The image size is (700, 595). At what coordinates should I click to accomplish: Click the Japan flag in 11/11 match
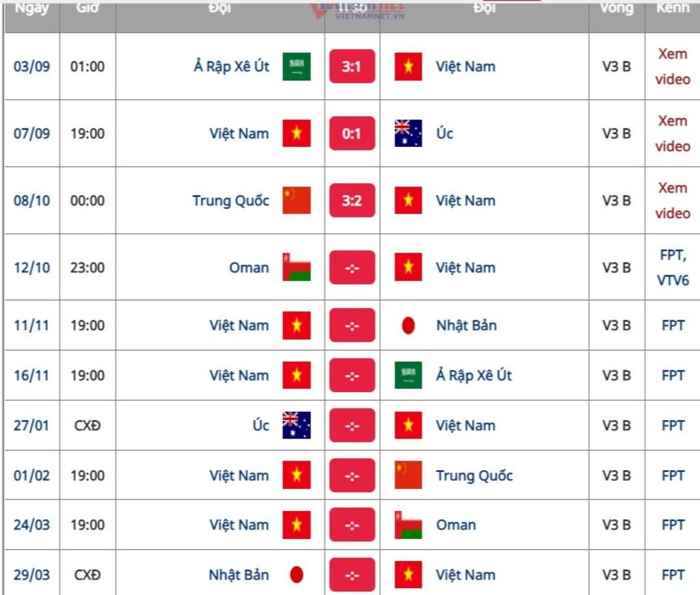(x=408, y=325)
